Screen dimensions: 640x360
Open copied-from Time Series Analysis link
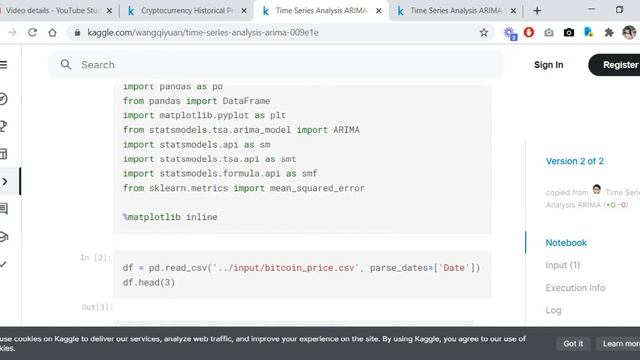(622, 192)
